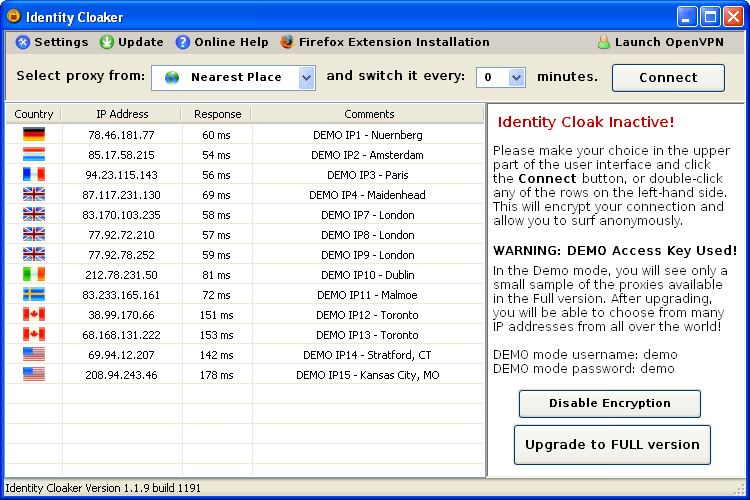Screen dimensions: 750x500
Task: Open Online Help from the toolbar
Action: coord(222,42)
